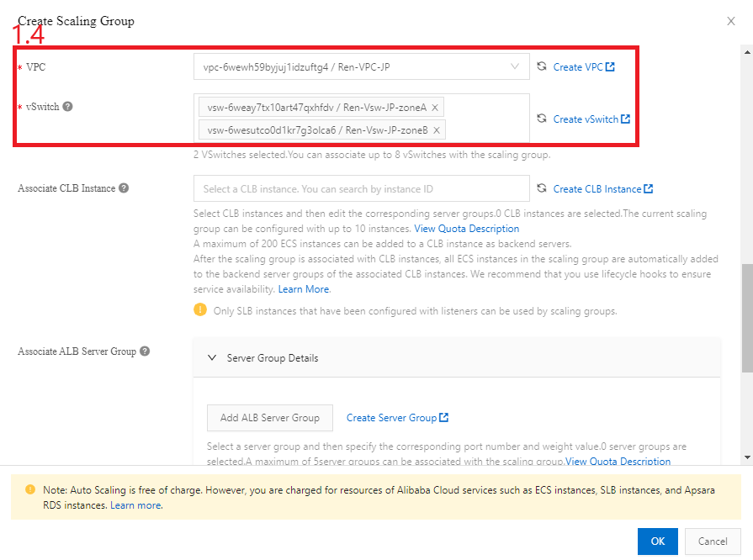The width and height of the screenshot is (753, 560).
Task: Click Associate ALB Server Group help icon
Action: point(145,351)
